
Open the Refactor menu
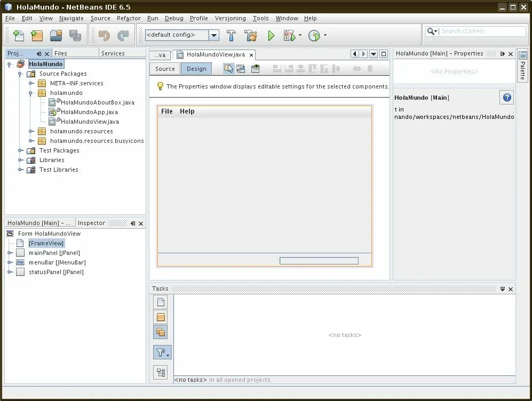(129, 18)
